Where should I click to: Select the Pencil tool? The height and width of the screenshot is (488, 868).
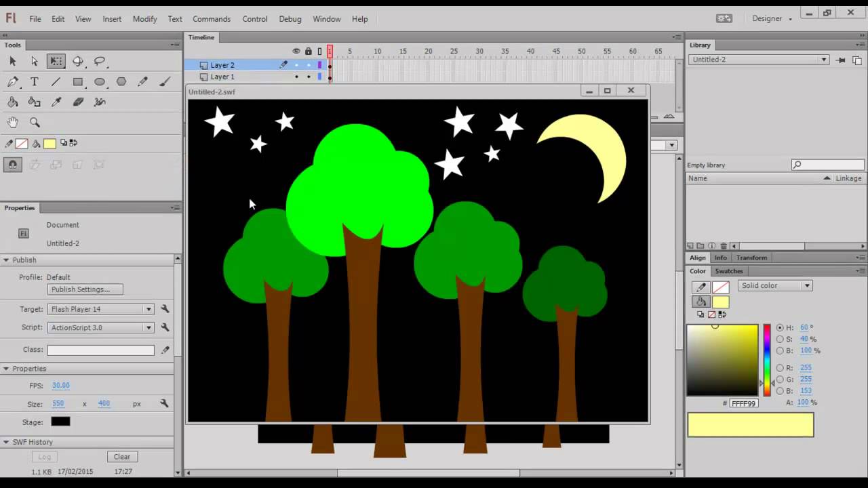pyautogui.click(x=143, y=82)
